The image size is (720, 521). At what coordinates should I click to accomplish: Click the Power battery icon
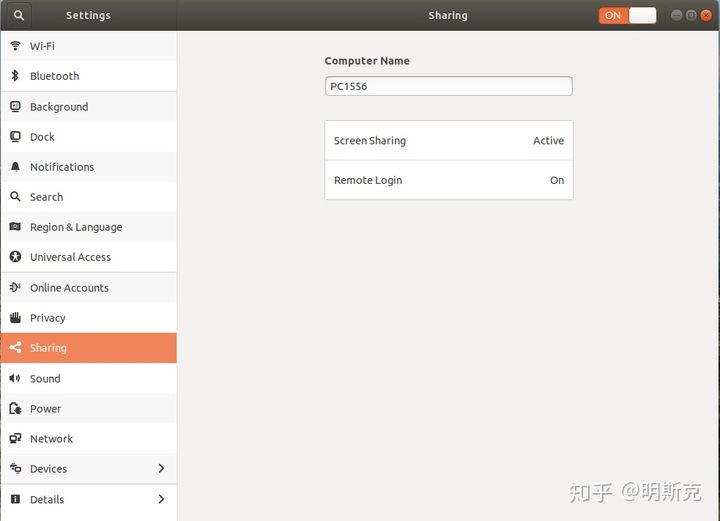[15, 408]
